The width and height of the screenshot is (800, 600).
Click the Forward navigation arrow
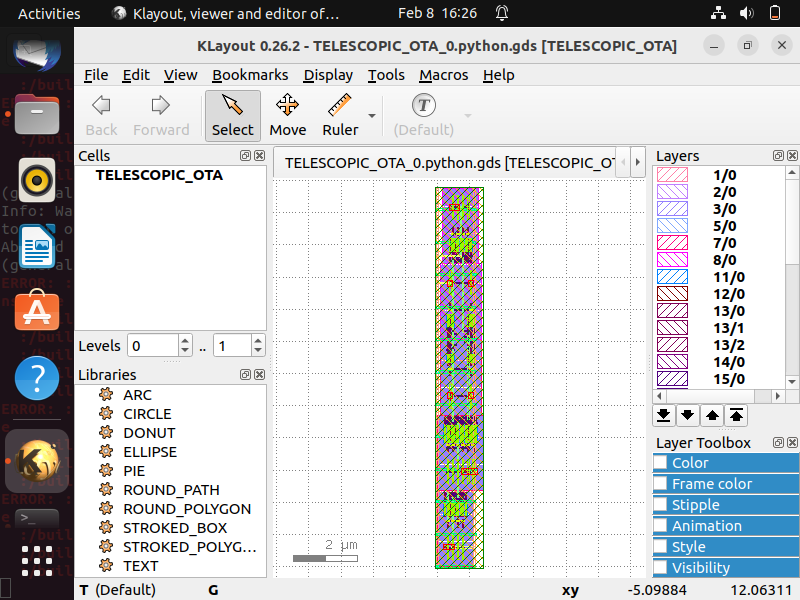[161, 115]
